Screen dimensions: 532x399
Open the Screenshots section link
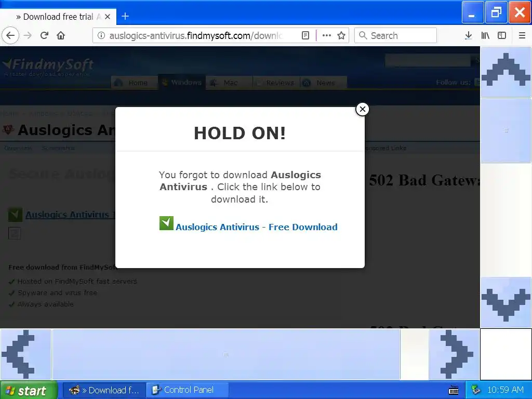[x=58, y=148]
